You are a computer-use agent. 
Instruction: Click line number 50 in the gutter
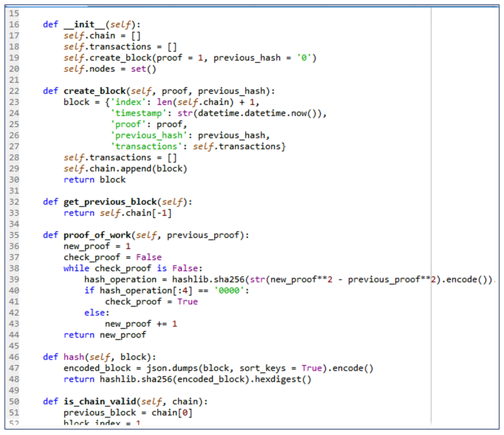[14, 401]
